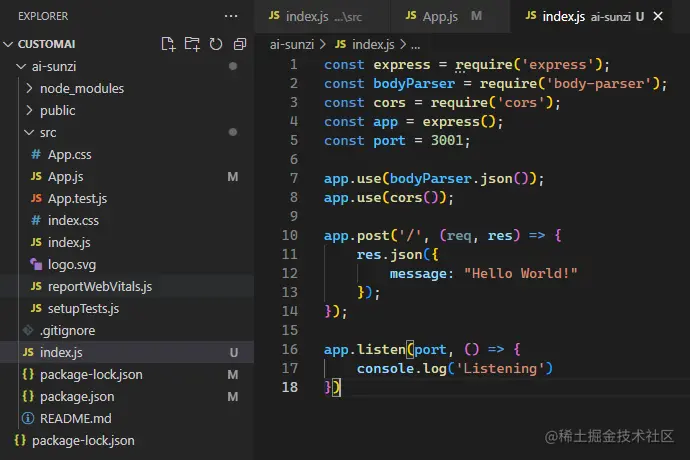Open index.js inside the src folder
The height and width of the screenshot is (460, 690).
click(x=69, y=243)
